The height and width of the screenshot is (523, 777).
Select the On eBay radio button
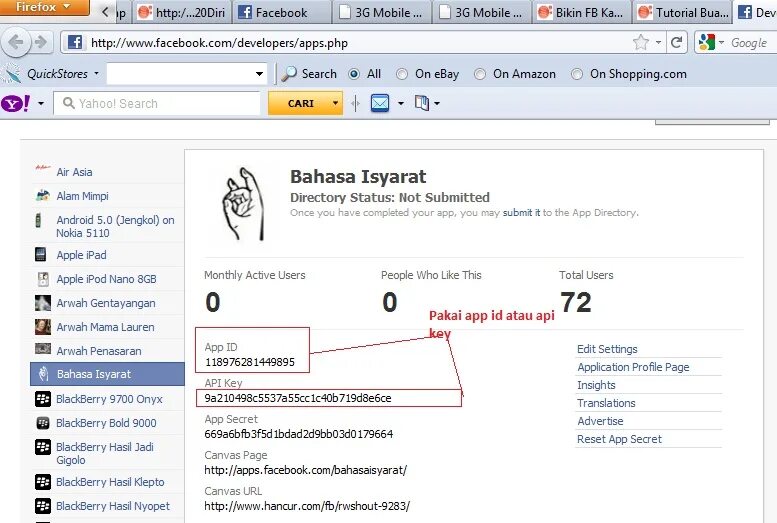click(x=402, y=74)
